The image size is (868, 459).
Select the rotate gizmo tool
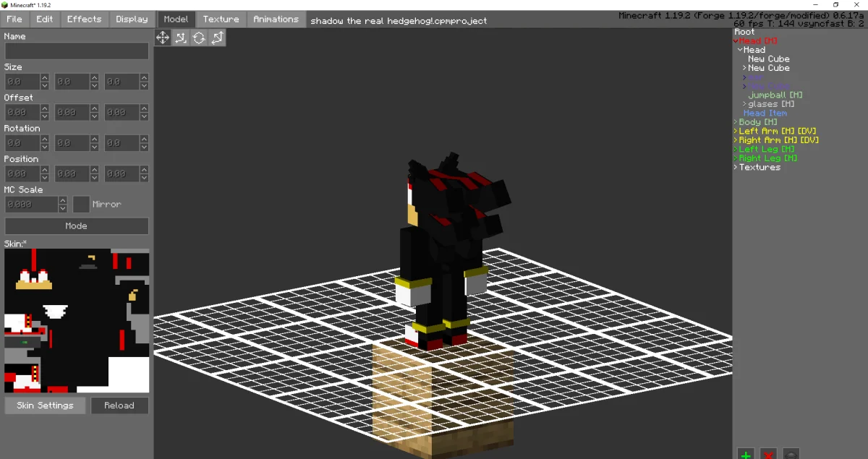(199, 38)
